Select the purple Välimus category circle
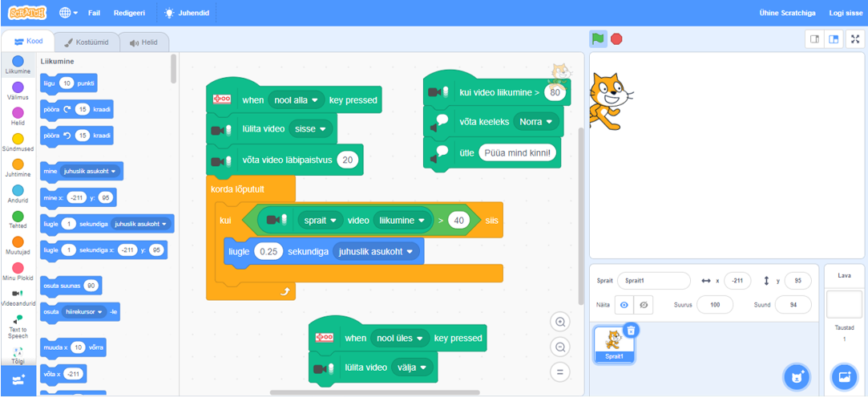Screen dimensions: 868x398 pyautogui.click(x=18, y=87)
